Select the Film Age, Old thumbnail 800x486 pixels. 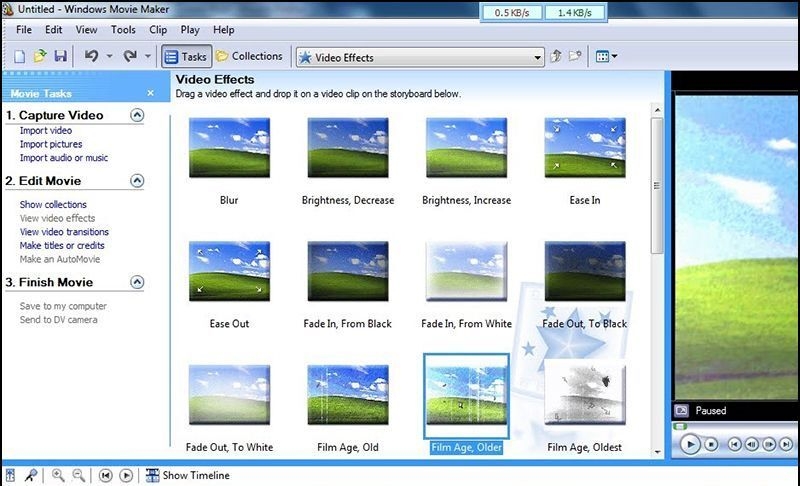point(348,395)
